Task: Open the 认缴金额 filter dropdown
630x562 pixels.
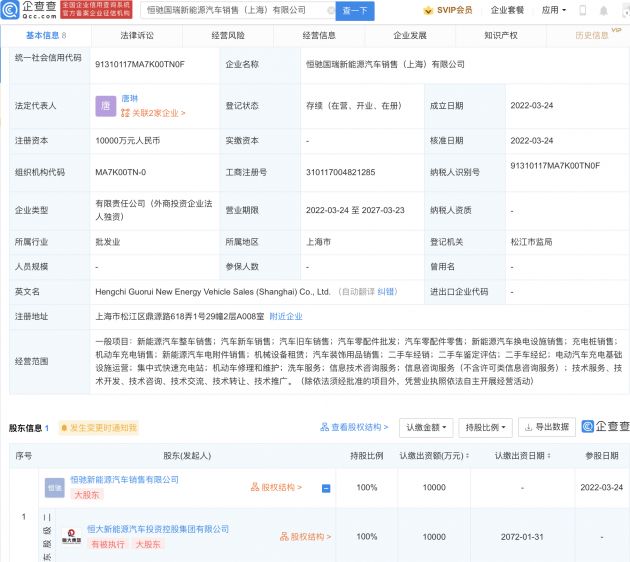Action: 426,427
